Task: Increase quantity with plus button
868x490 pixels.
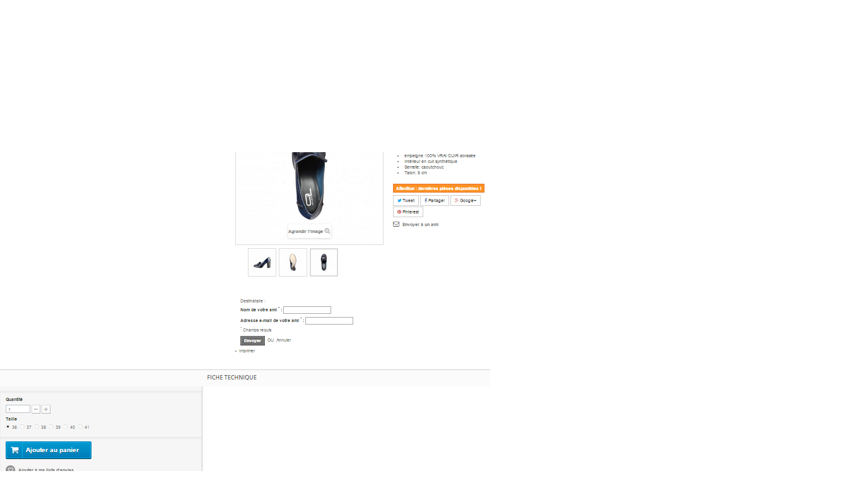Action: (x=46, y=409)
